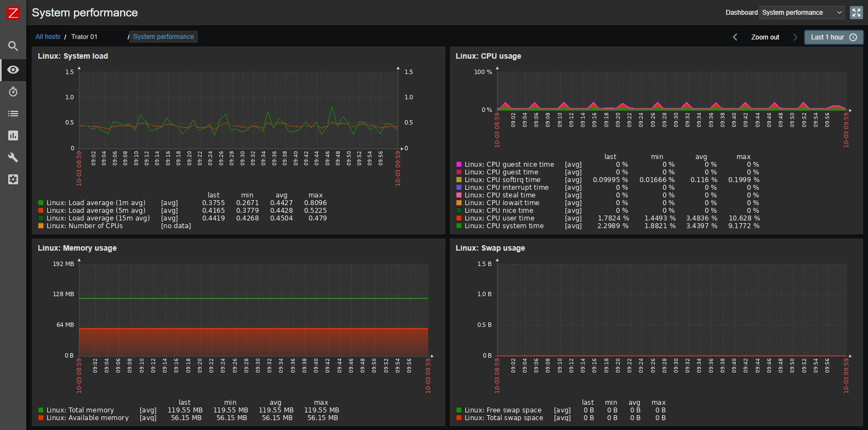Click the CPU steal time legend label
This screenshot has width=868, height=430.
(500, 195)
